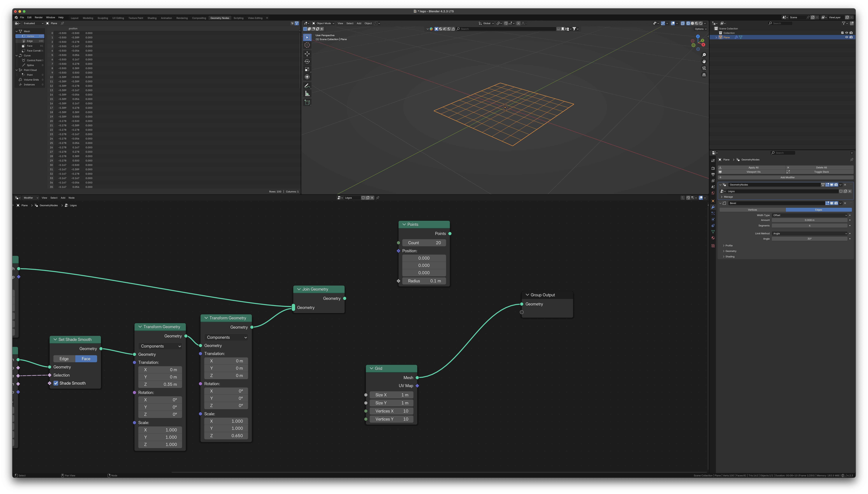Switch to the Shading workspace tab

coord(152,18)
